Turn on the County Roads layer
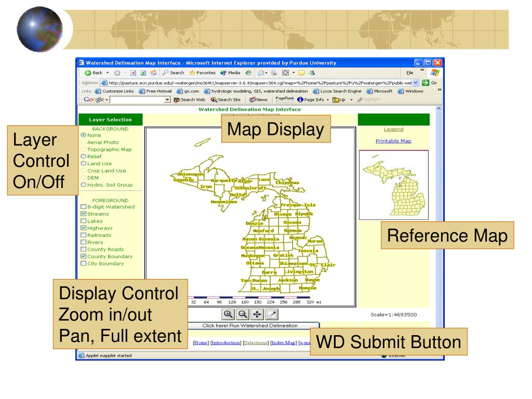Screen dimensions: 532x399 pyautogui.click(x=84, y=249)
